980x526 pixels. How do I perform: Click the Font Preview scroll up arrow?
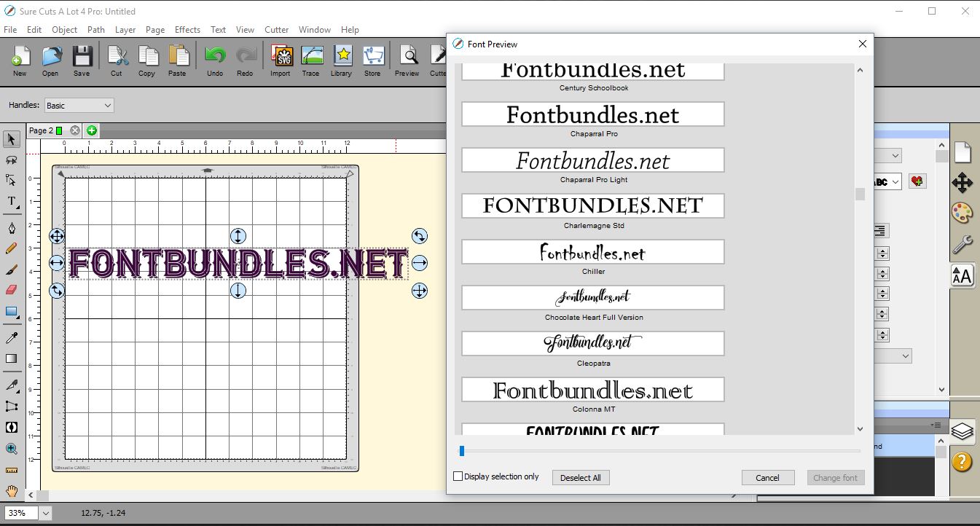click(860, 71)
